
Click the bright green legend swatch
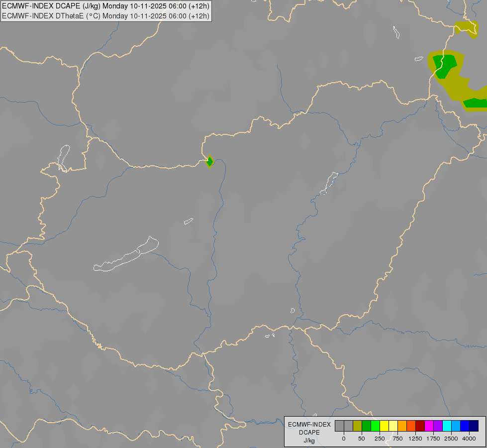376,426
